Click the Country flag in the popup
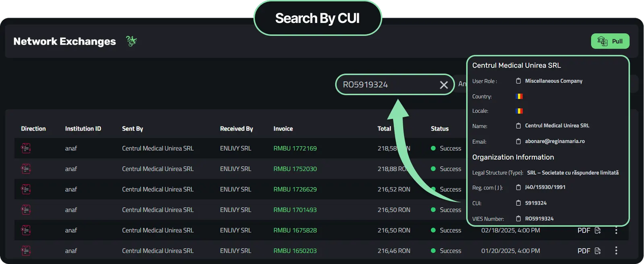The height and width of the screenshot is (264, 644). point(519,96)
